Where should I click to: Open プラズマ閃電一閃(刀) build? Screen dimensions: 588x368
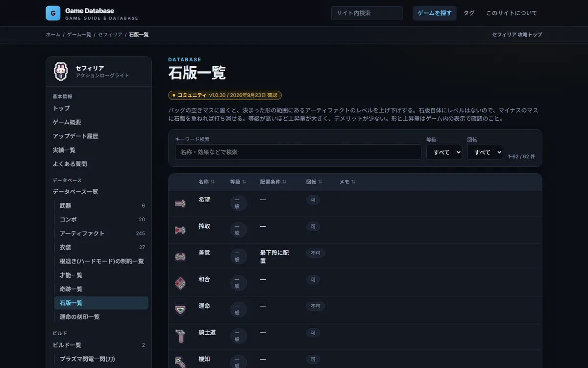(101, 359)
